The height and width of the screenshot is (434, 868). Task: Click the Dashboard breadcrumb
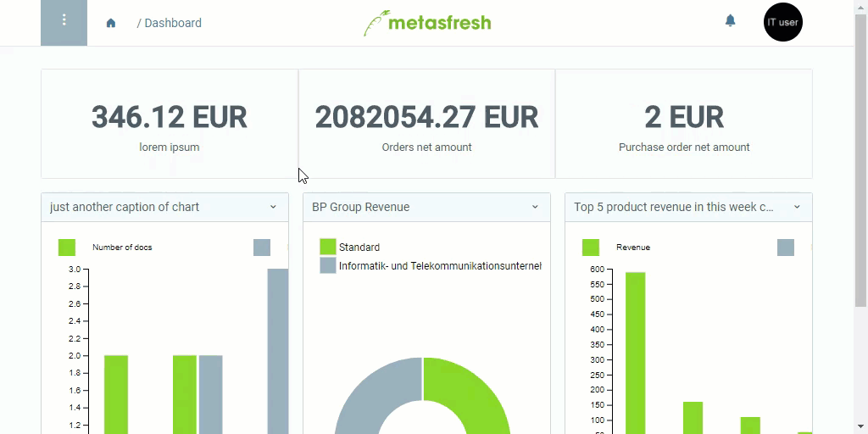pyautogui.click(x=173, y=23)
